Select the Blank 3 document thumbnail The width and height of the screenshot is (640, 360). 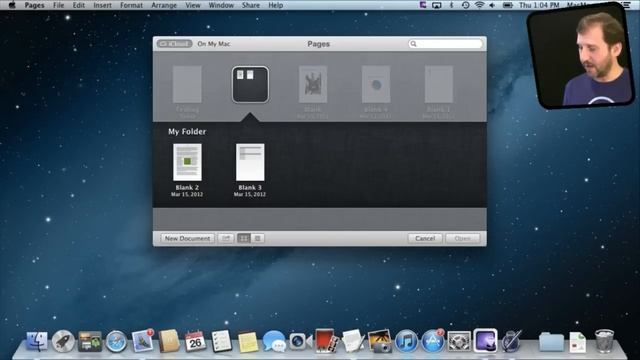(x=250, y=162)
